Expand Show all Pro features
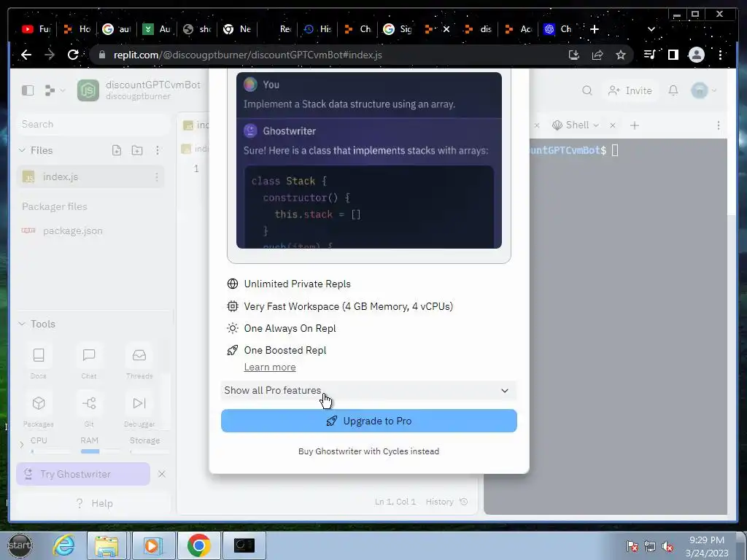 pyautogui.click(x=368, y=391)
